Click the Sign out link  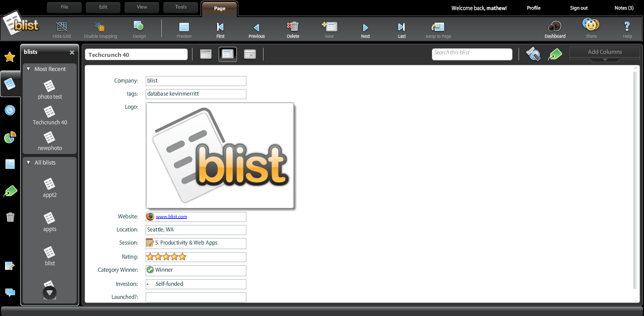(x=578, y=8)
